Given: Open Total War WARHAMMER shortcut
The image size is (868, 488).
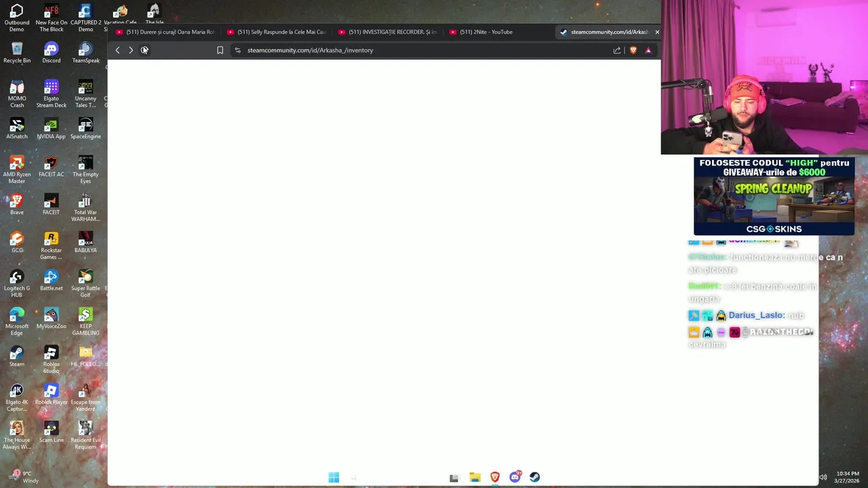Looking at the screenshot, I should click(x=85, y=207).
